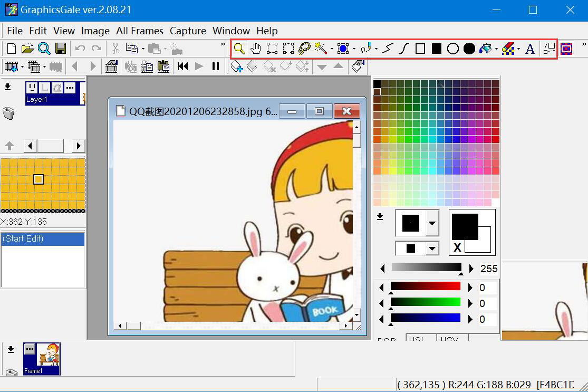This screenshot has width=588, height=392.
Task: Open the Image menu
Action: [95, 31]
